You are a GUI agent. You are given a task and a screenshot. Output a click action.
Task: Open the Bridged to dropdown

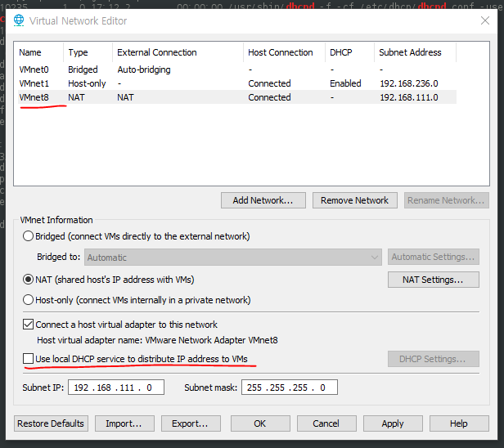[x=233, y=258]
